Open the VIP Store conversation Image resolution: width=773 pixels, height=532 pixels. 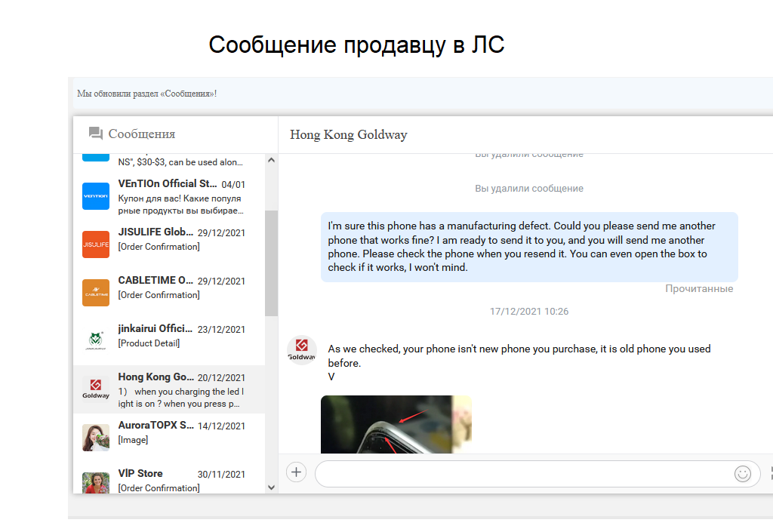[x=169, y=478]
